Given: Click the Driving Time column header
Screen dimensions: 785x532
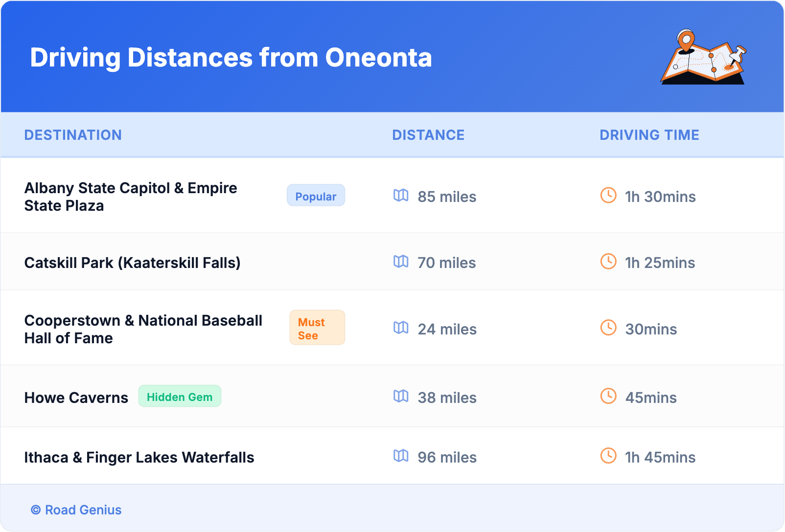Looking at the screenshot, I should click(649, 135).
